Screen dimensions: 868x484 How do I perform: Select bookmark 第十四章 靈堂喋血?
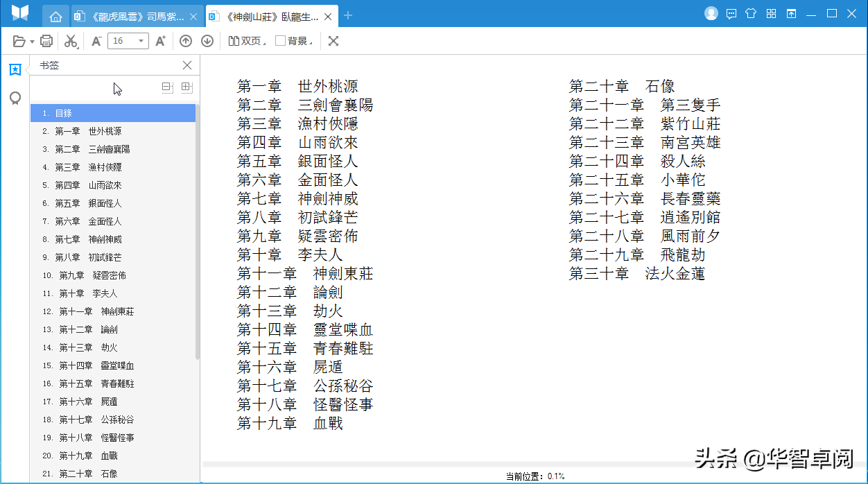[x=113, y=365]
